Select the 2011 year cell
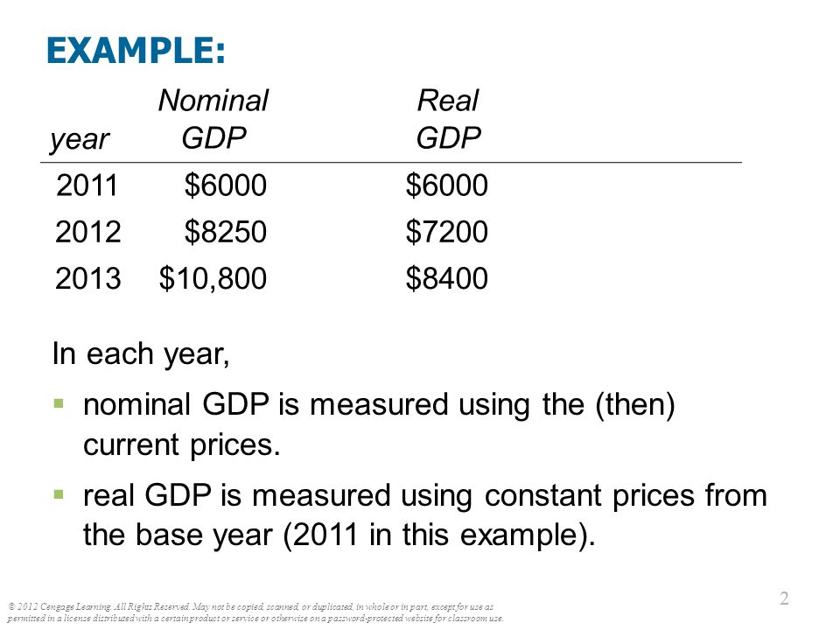 pyautogui.click(x=87, y=185)
